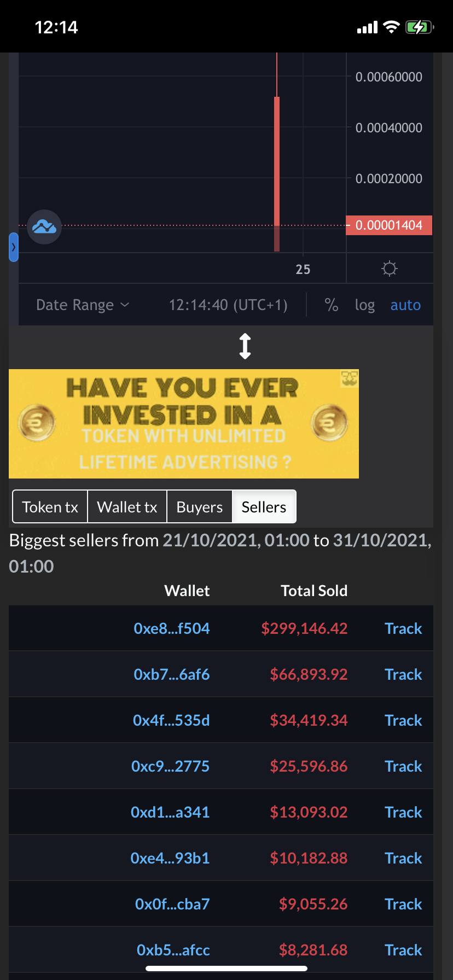Image resolution: width=453 pixels, height=980 pixels.
Task: Expand the blue side panel handle
Action: (x=14, y=247)
